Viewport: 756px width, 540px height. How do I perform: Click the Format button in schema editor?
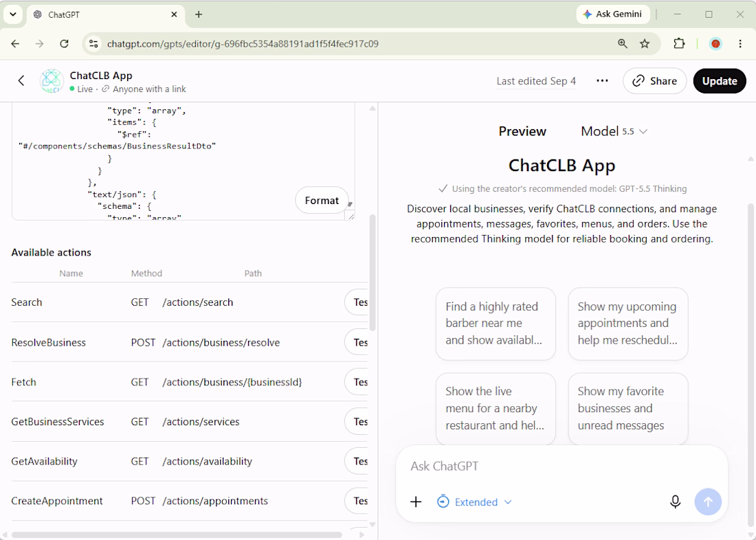(322, 200)
